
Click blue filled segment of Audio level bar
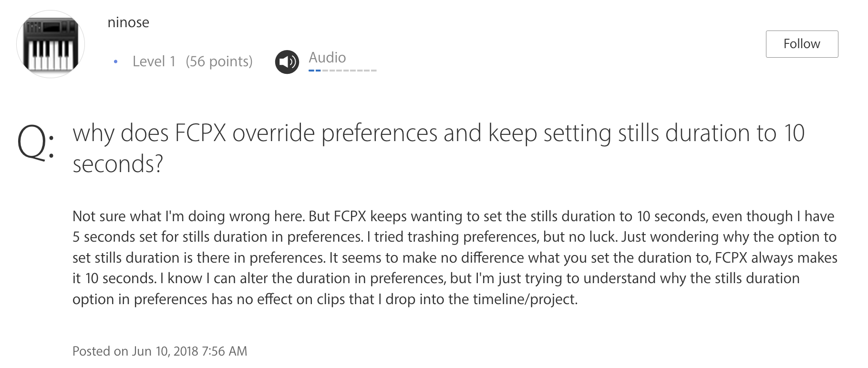[314, 71]
